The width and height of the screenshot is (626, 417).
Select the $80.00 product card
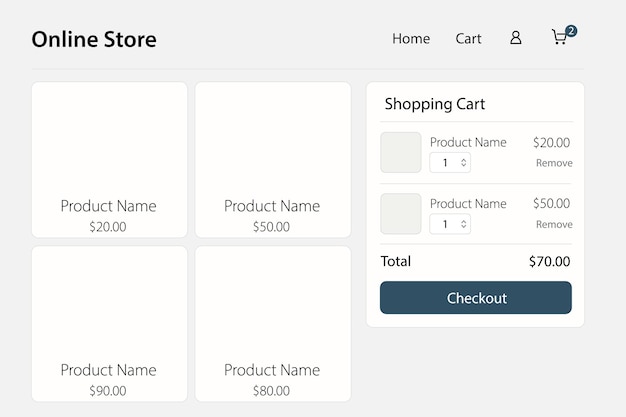[273, 324]
